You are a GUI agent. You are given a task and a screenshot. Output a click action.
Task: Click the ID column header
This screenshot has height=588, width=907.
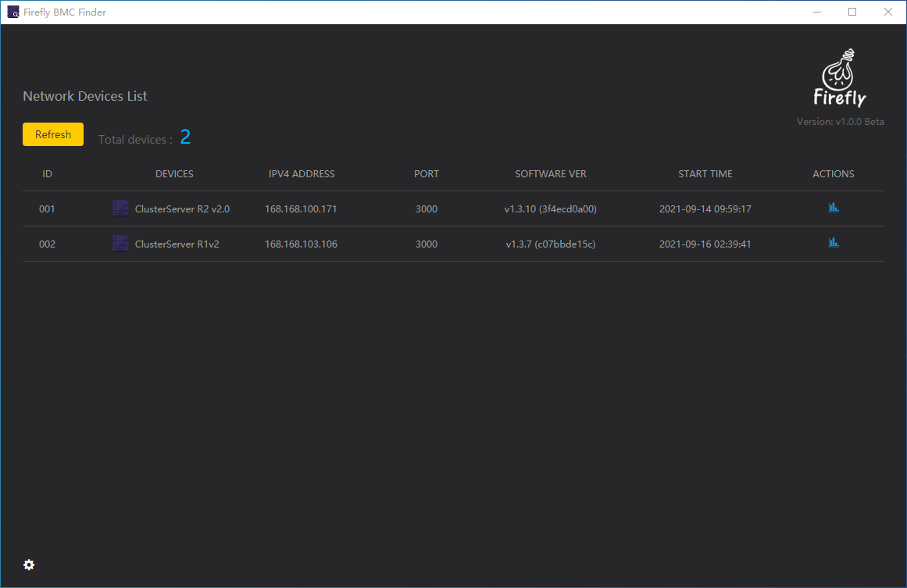[48, 173]
